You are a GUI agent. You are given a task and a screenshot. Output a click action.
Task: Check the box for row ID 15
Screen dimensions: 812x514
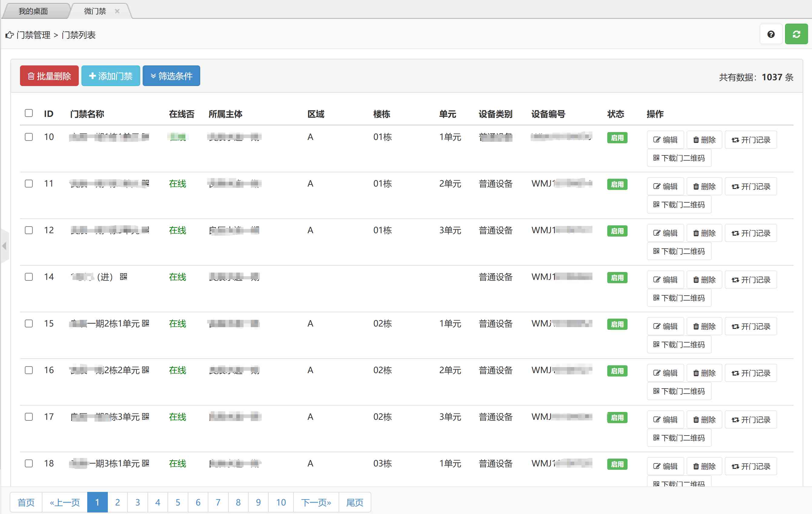pyautogui.click(x=29, y=323)
